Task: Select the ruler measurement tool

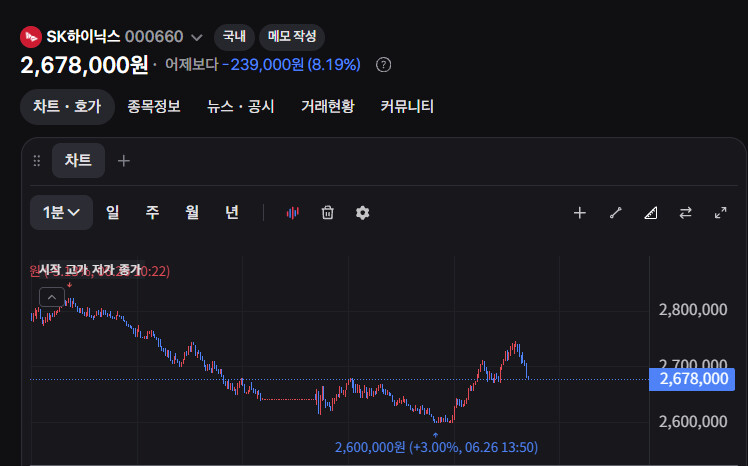Action: tap(651, 213)
